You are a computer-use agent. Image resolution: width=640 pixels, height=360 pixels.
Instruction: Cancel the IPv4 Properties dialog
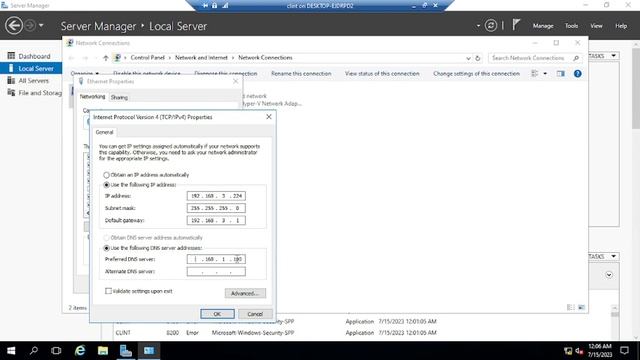(x=255, y=314)
